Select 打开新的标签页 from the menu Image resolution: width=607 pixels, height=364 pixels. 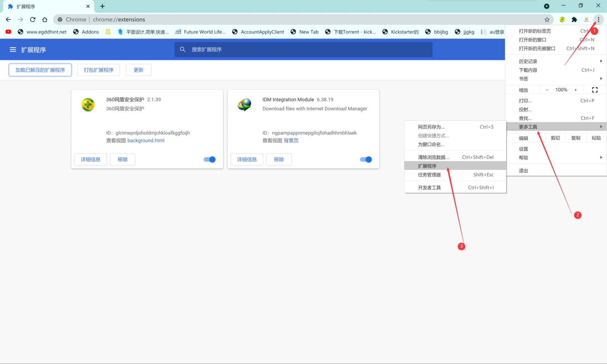click(556, 31)
